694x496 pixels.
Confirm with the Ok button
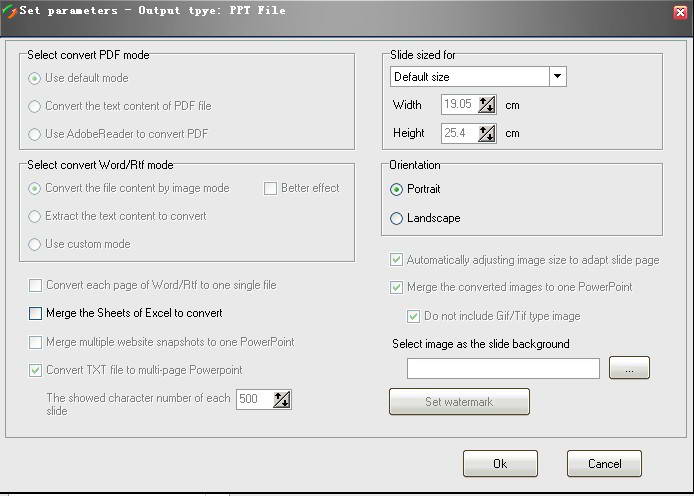coord(500,464)
